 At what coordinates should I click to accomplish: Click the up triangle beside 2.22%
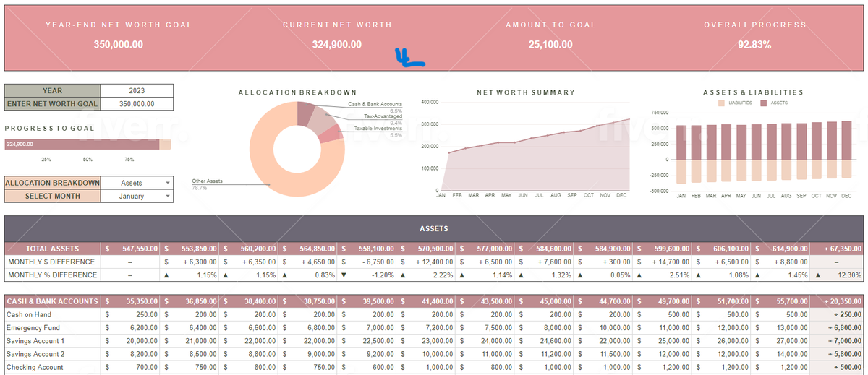404,275
